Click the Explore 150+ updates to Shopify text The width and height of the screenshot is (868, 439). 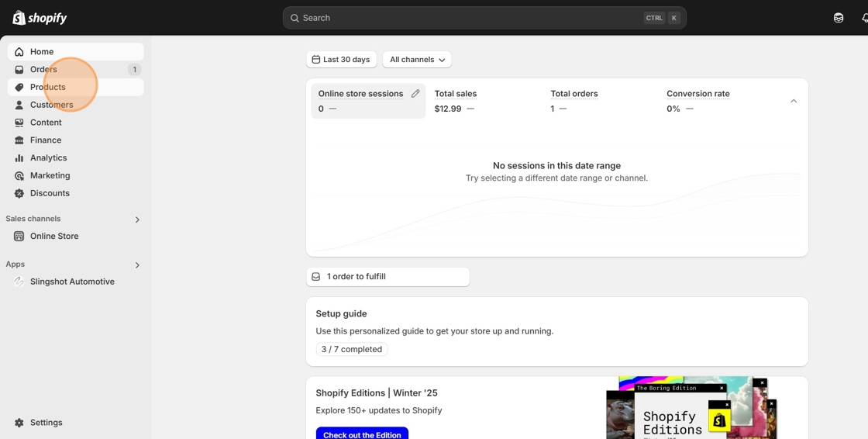tap(379, 411)
